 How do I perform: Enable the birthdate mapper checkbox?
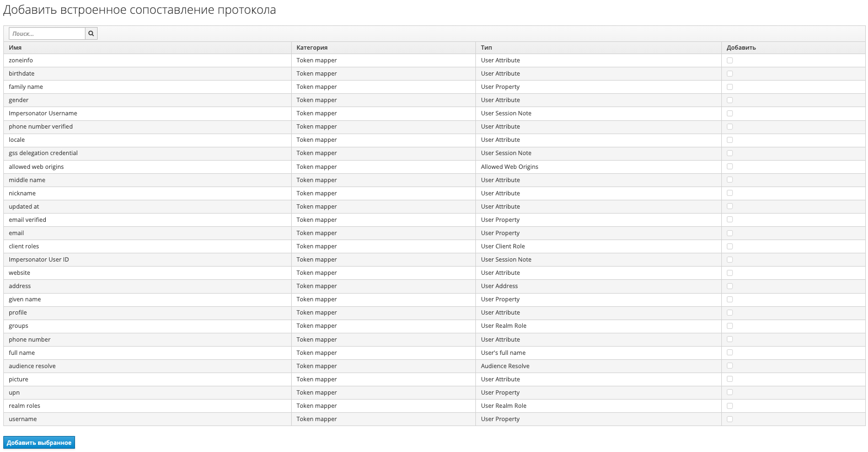point(730,74)
